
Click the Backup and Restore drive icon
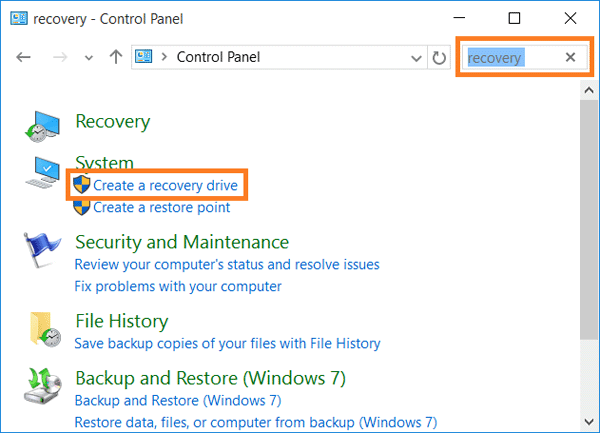42,386
